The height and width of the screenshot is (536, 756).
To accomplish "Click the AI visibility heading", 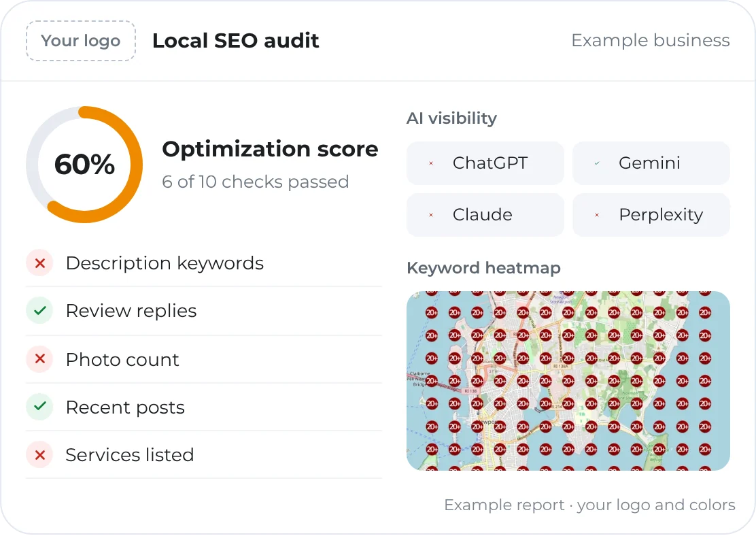I will (452, 118).
